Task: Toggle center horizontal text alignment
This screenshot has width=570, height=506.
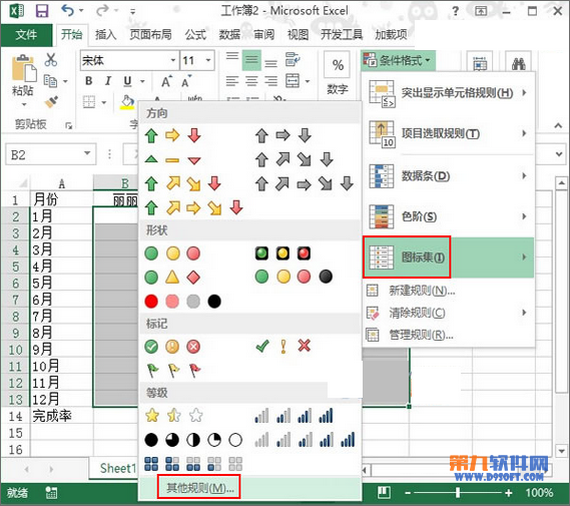Action: (251, 81)
